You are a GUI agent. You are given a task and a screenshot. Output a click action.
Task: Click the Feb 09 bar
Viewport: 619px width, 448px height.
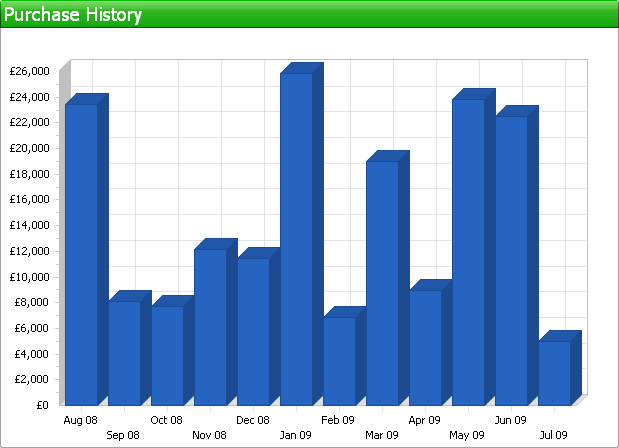[339, 361]
